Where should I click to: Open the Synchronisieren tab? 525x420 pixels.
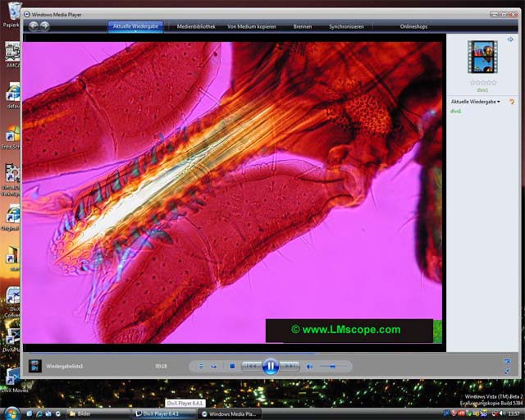349,26
